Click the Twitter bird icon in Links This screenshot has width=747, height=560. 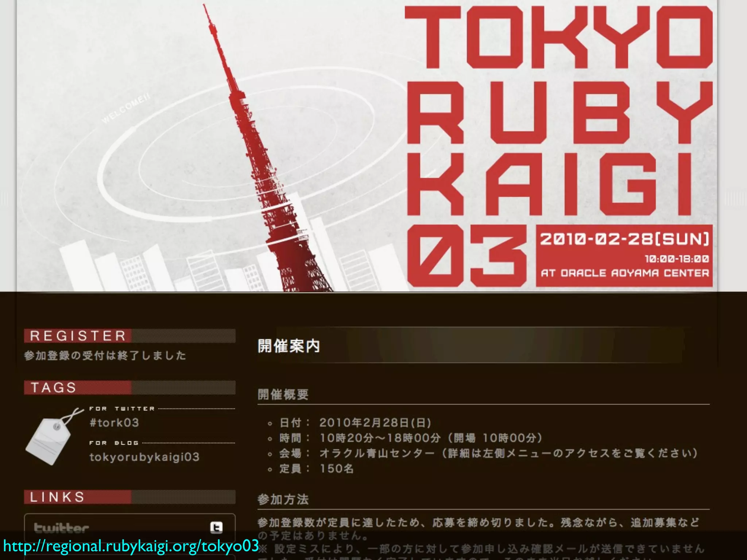click(216, 527)
